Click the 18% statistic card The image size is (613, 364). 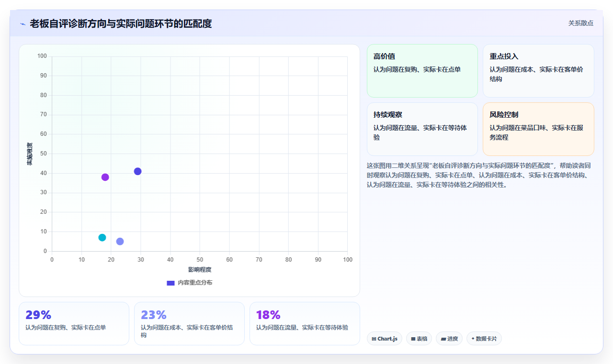click(305, 323)
